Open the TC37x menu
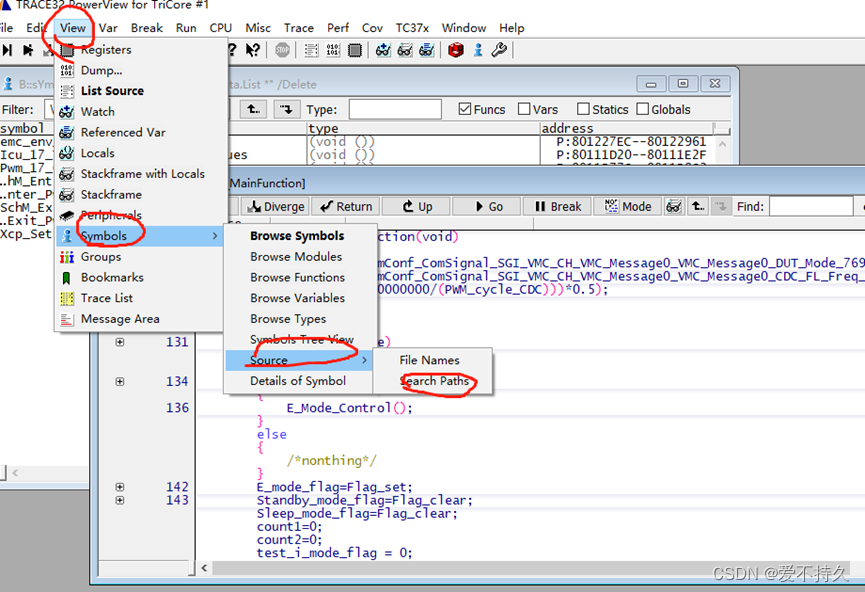This screenshot has width=865, height=592. pos(412,28)
